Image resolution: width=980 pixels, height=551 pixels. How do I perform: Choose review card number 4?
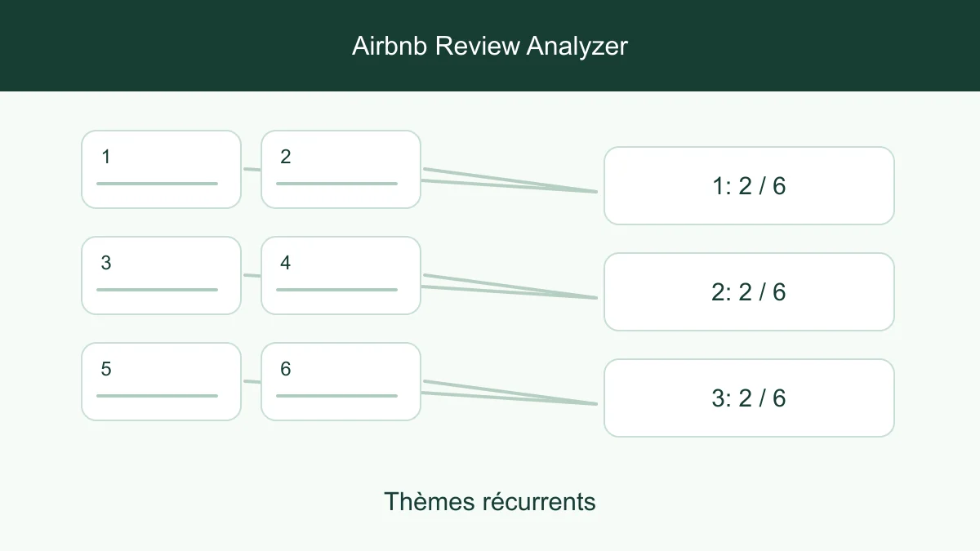click(341, 275)
